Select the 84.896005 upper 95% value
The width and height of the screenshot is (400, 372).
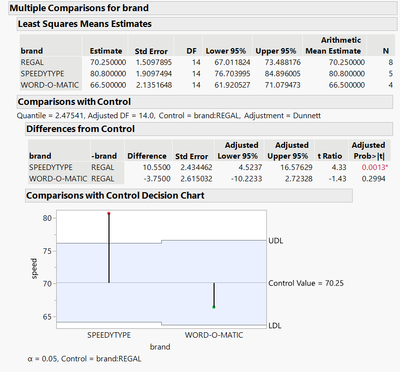point(282,74)
